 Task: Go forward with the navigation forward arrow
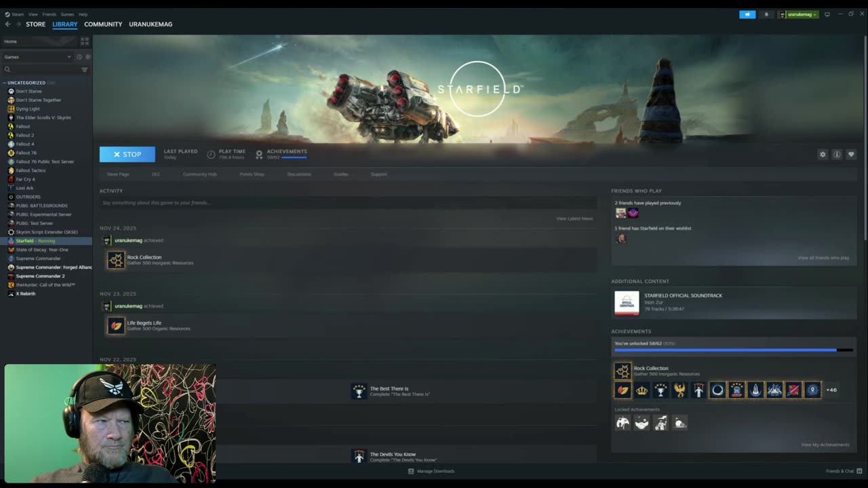(18, 24)
